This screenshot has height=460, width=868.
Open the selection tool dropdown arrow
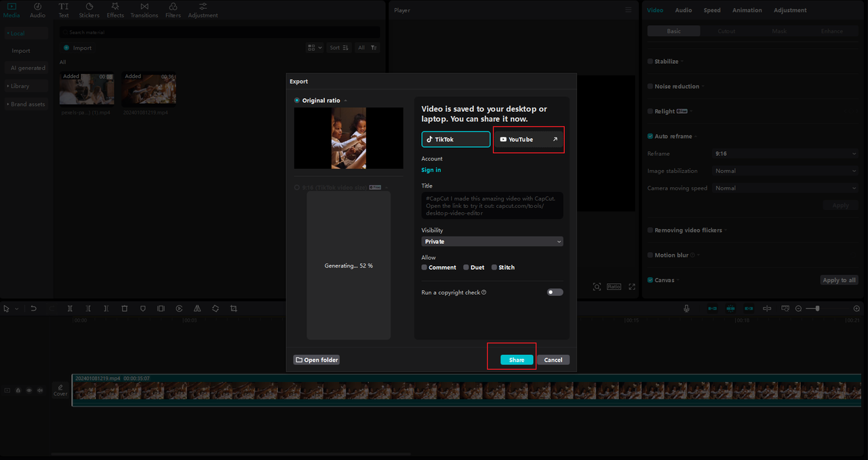click(17, 309)
